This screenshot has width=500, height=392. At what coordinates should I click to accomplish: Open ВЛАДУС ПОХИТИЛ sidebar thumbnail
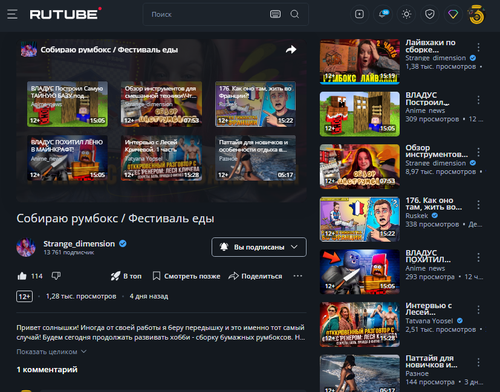coord(360,272)
